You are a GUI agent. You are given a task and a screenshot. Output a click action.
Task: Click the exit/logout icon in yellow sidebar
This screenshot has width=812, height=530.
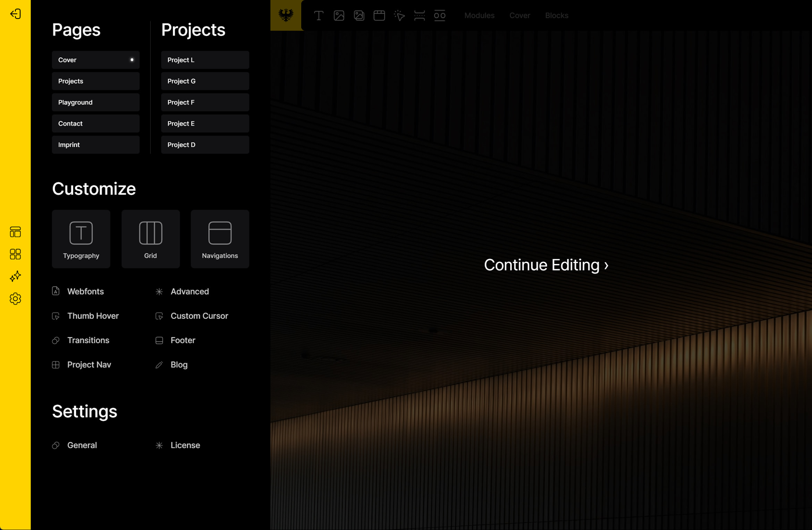coord(15,14)
